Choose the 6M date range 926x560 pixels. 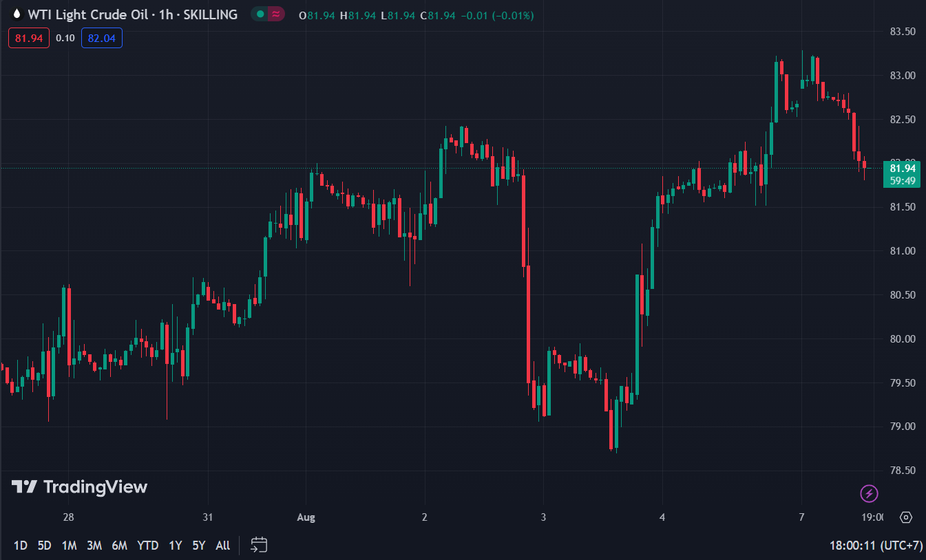tap(120, 546)
